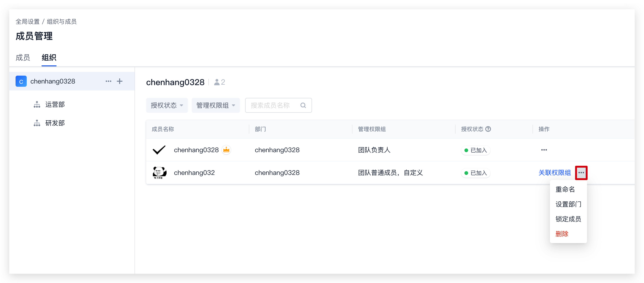Click the 管理权限组 column header
Screen dimensions: 644x283
(371, 129)
